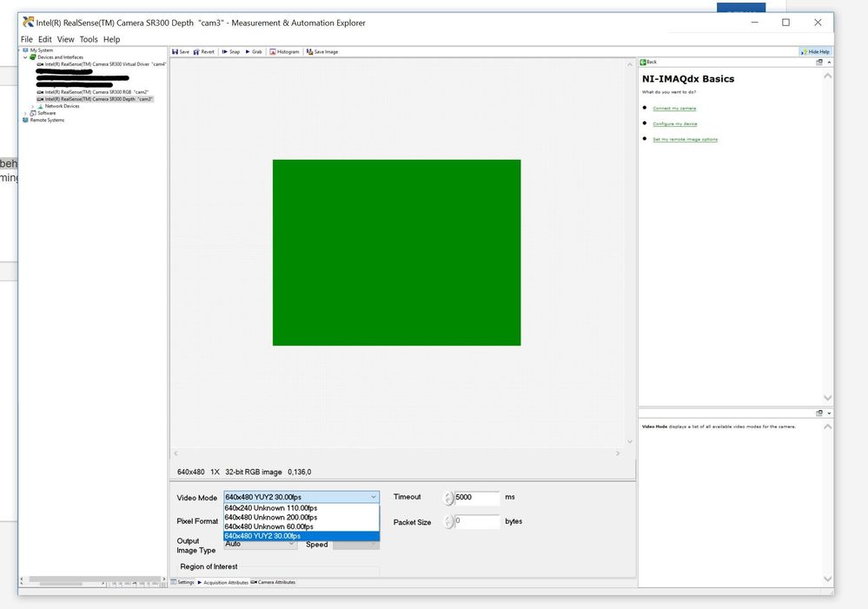
Task: Open the Histogram tool
Action: (x=284, y=51)
